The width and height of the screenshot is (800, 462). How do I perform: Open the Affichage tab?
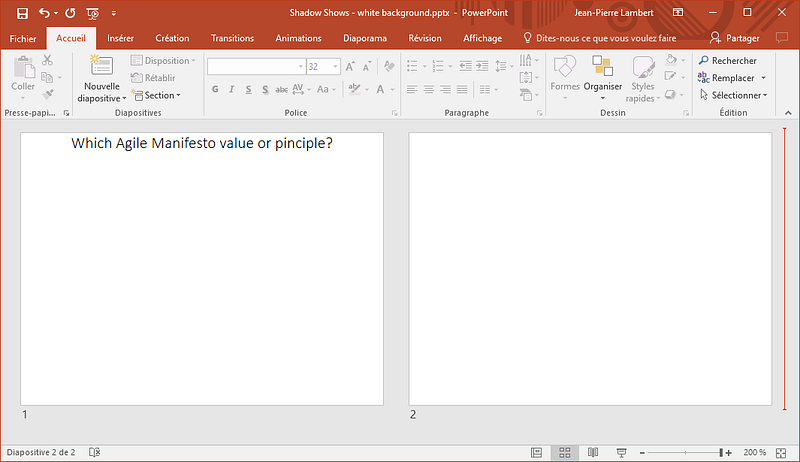482,38
